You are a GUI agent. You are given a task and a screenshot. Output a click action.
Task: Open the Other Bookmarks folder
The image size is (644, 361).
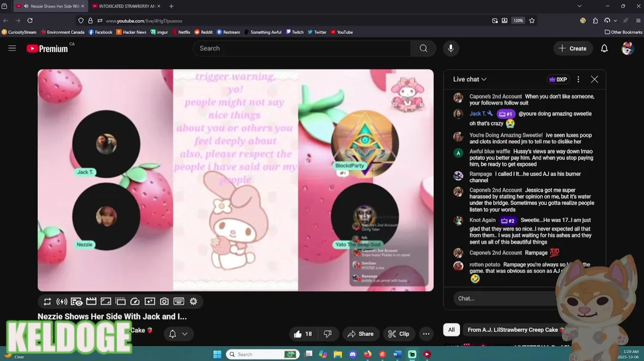(623, 32)
